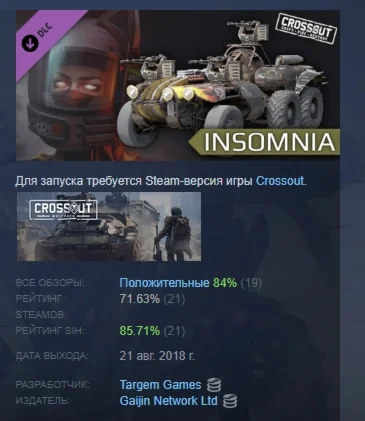
Task: Click the Crossout logo badge on the banner
Action: click(x=307, y=29)
